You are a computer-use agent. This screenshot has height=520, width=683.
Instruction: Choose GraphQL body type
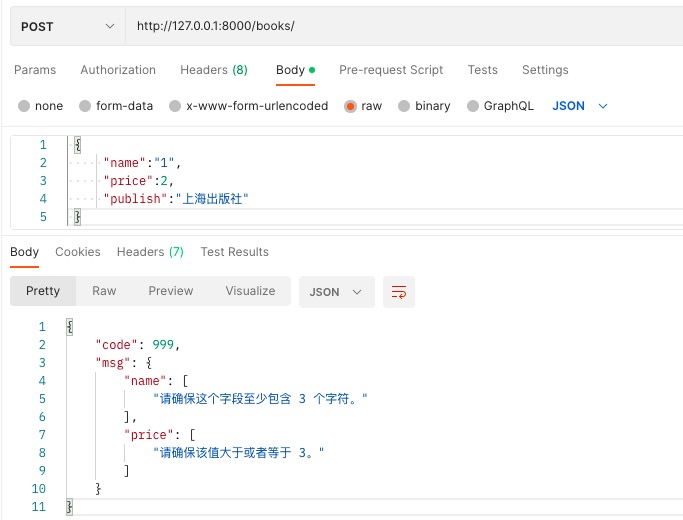[474, 106]
